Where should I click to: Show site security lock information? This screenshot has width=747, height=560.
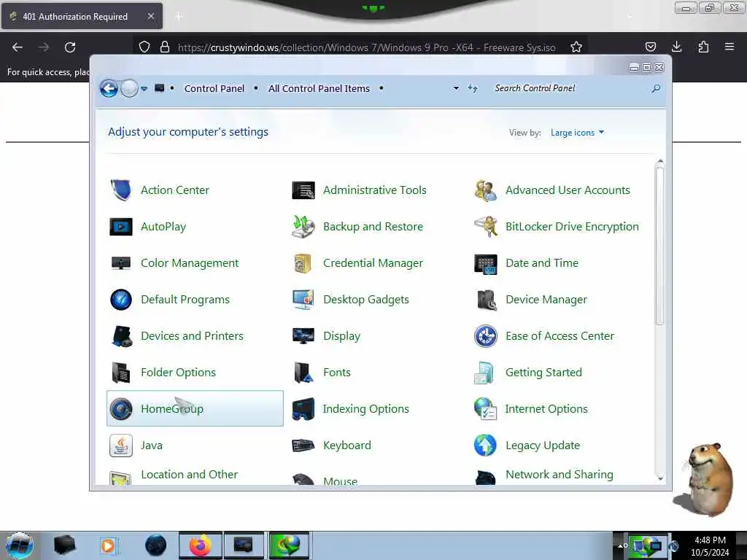[165, 47]
